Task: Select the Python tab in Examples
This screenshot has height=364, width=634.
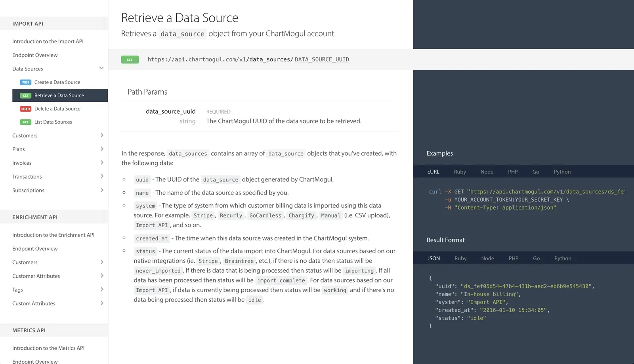Action: pyautogui.click(x=562, y=172)
